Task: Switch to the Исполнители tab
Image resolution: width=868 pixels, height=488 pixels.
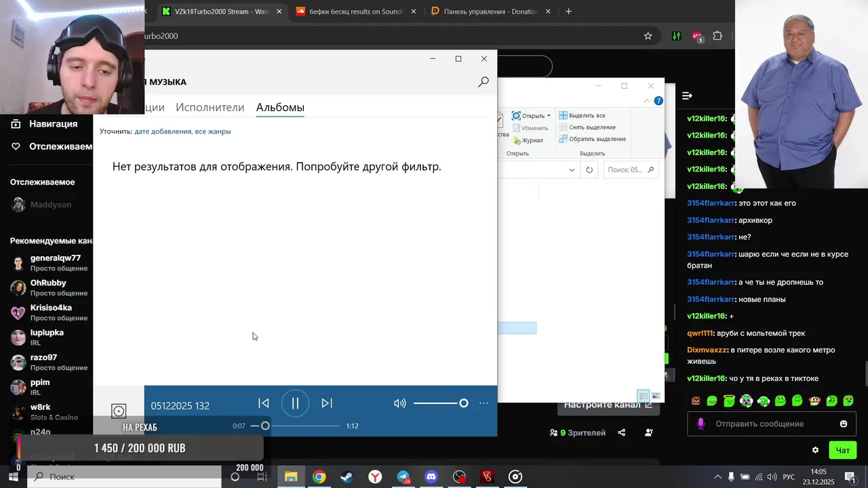Action: (x=210, y=107)
